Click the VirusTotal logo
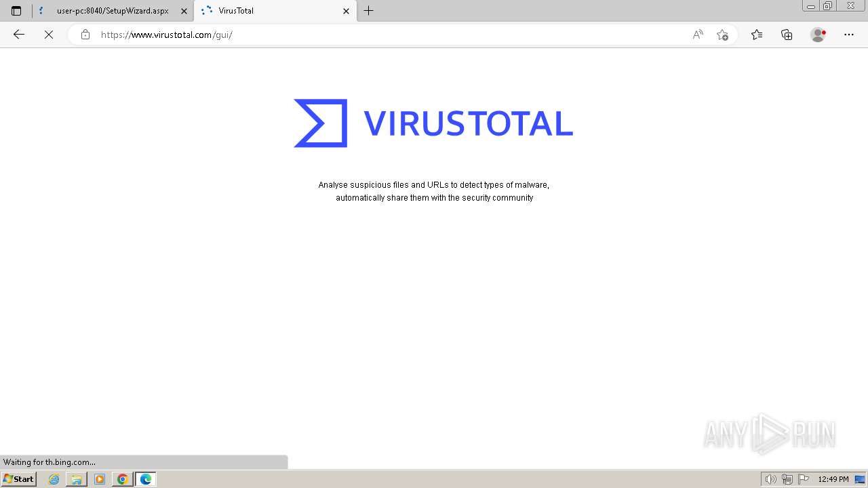The height and width of the screenshot is (488, 868). pos(433,123)
